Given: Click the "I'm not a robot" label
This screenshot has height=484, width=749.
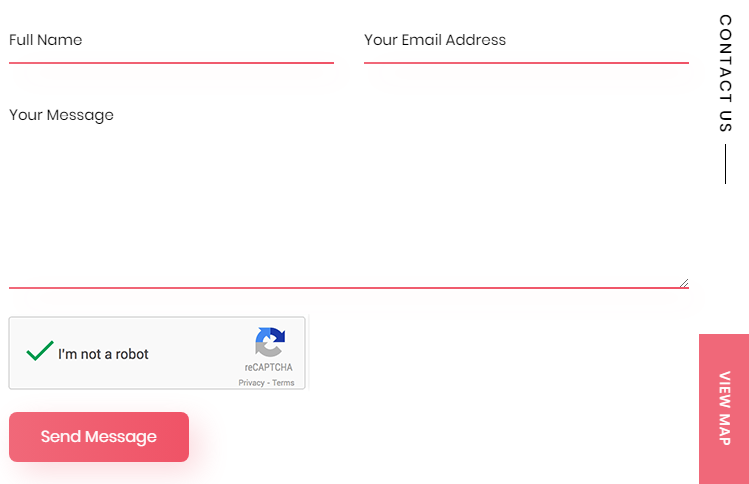Looking at the screenshot, I should [x=103, y=354].
